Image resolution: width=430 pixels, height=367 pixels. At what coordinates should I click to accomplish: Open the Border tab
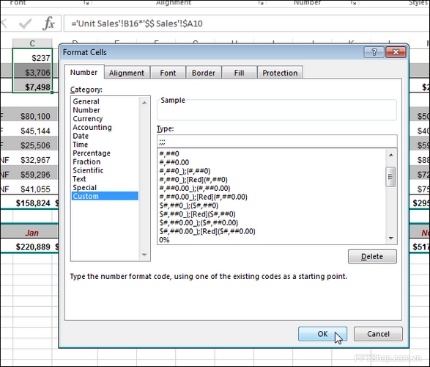203,73
